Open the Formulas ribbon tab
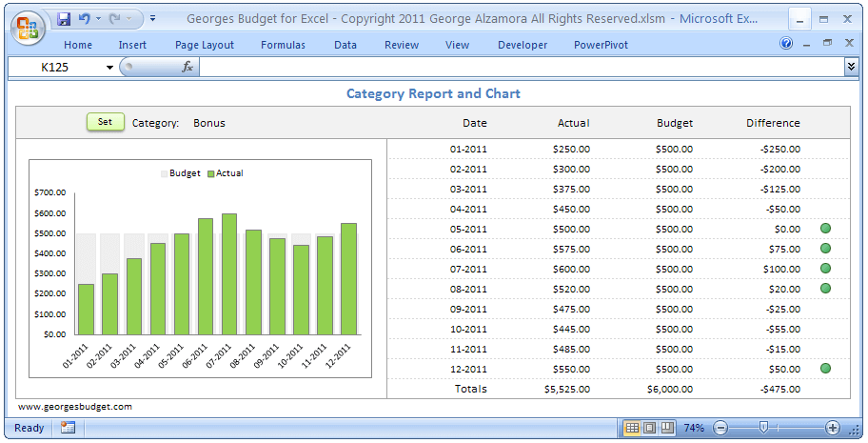Image resolution: width=868 pixels, height=443 pixels. click(x=283, y=45)
